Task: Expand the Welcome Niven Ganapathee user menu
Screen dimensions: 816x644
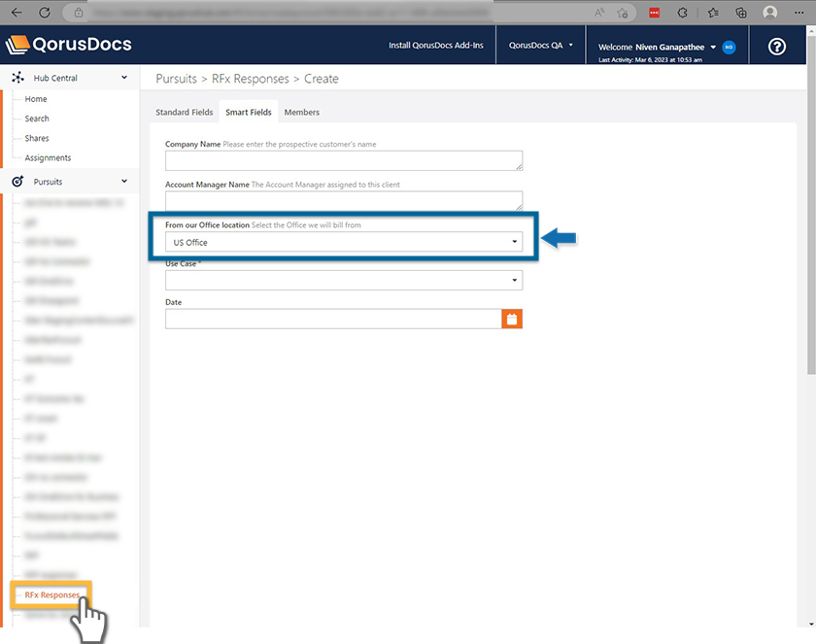Action: (x=713, y=47)
